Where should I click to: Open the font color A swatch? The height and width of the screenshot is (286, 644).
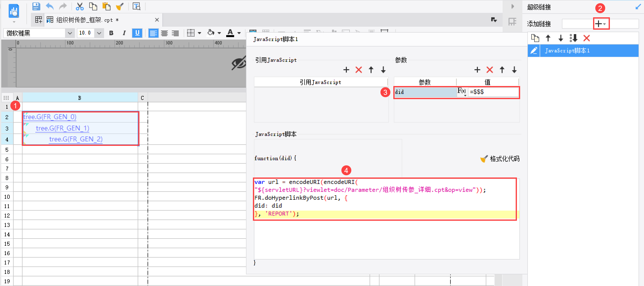coord(230,33)
